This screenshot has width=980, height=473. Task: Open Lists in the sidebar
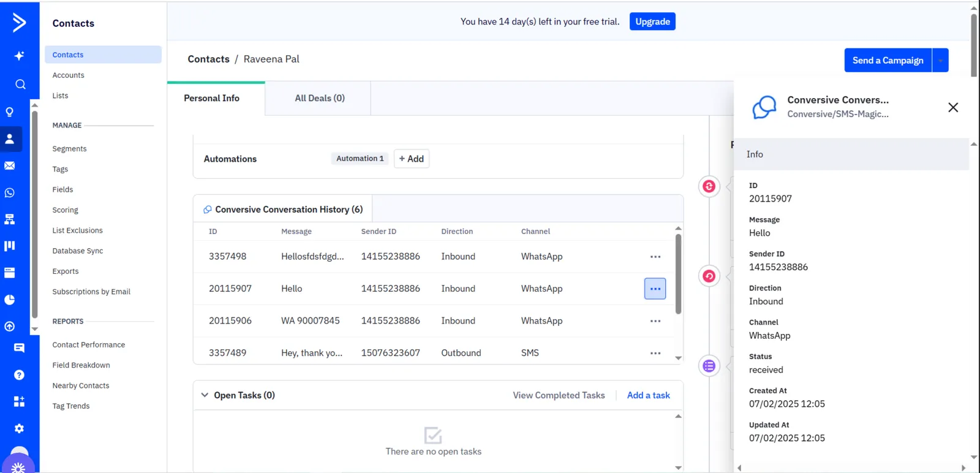60,96
